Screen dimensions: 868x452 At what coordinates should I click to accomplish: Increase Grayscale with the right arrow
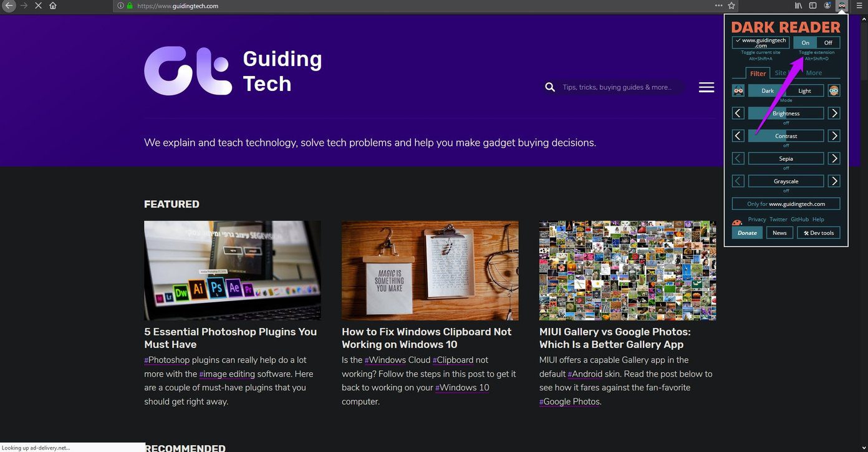tap(834, 181)
